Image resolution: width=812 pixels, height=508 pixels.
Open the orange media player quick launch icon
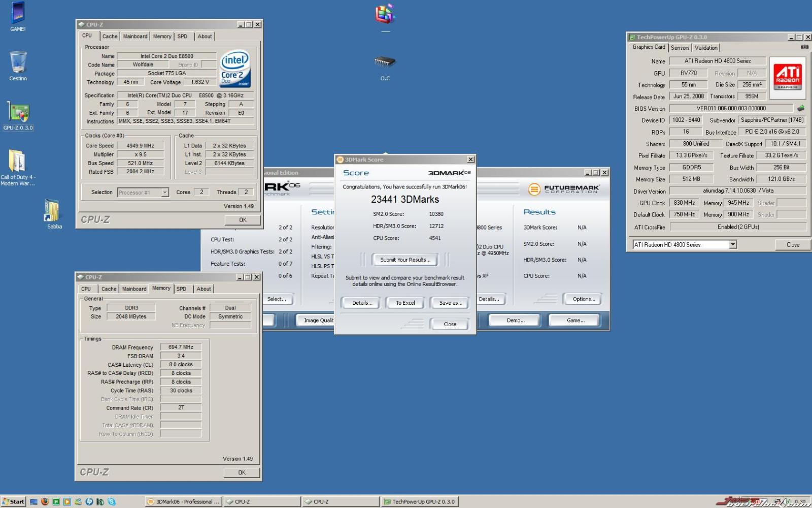(x=67, y=502)
